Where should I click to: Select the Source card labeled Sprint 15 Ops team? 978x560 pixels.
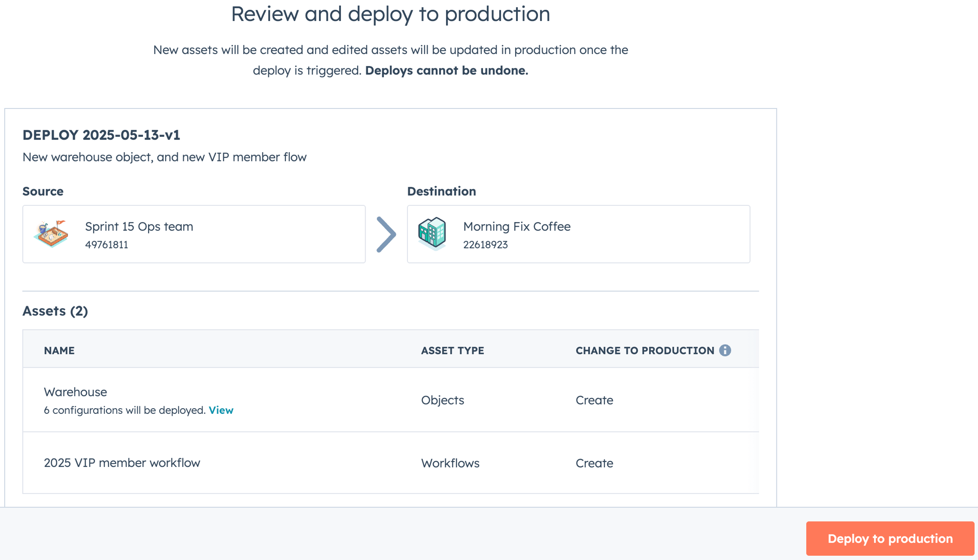pyautogui.click(x=194, y=234)
